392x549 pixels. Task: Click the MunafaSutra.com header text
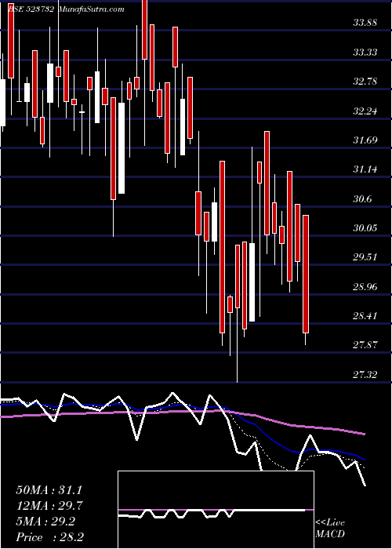coord(92,9)
